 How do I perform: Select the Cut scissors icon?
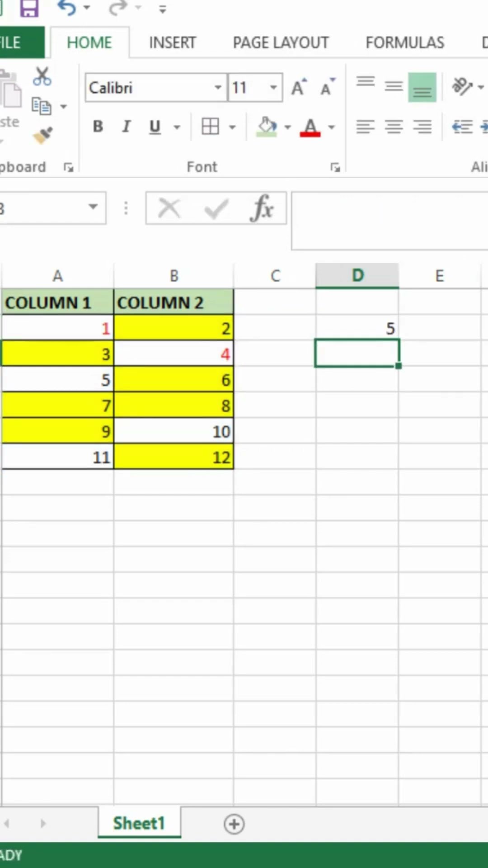click(42, 77)
